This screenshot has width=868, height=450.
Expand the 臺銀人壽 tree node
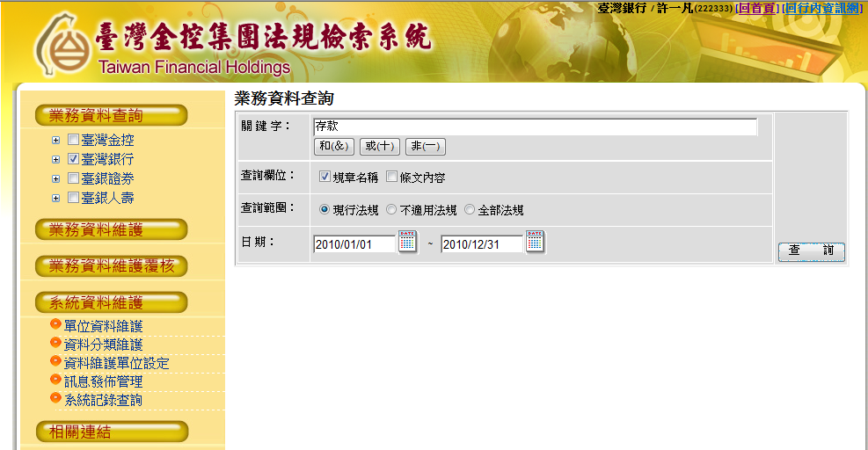click(x=56, y=199)
